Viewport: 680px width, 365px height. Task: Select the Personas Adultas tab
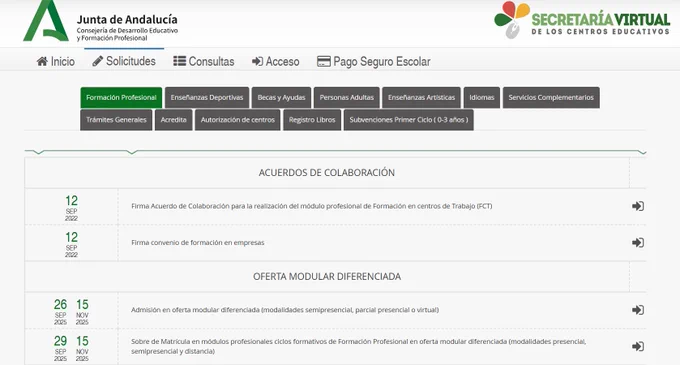click(347, 98)
